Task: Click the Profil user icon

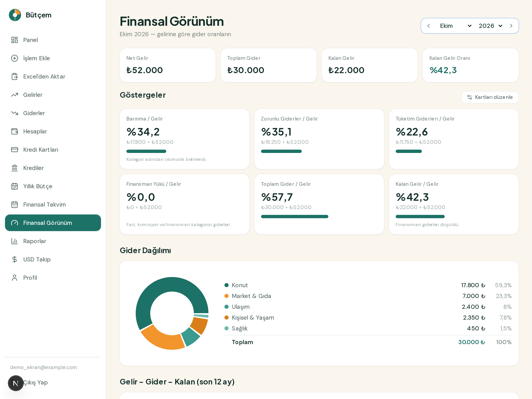Action: (14, 278)
